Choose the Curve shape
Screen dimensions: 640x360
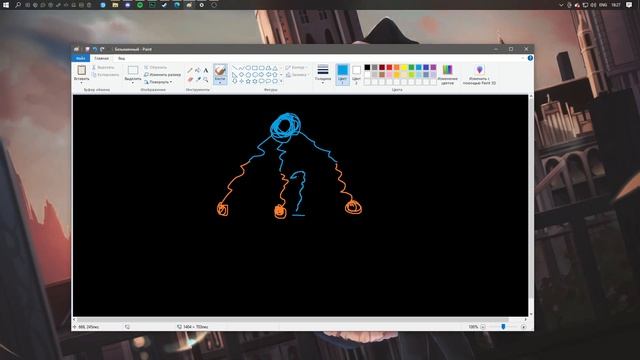(241, 68)
